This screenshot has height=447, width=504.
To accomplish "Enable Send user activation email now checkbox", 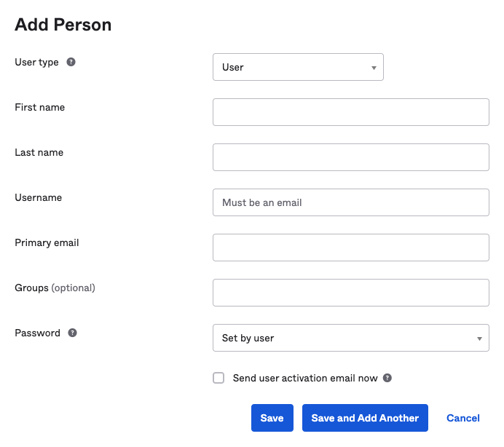I will point(218,378).
